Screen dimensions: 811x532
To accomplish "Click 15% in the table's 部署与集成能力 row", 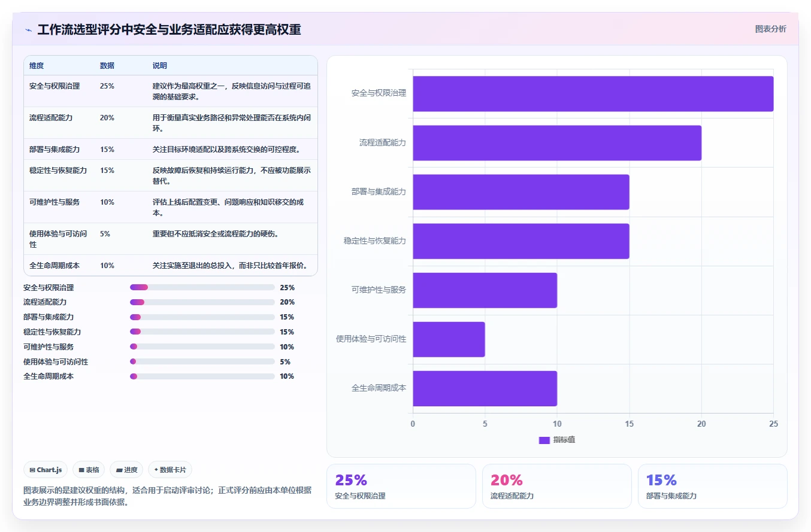I will (x=107, y=149).
